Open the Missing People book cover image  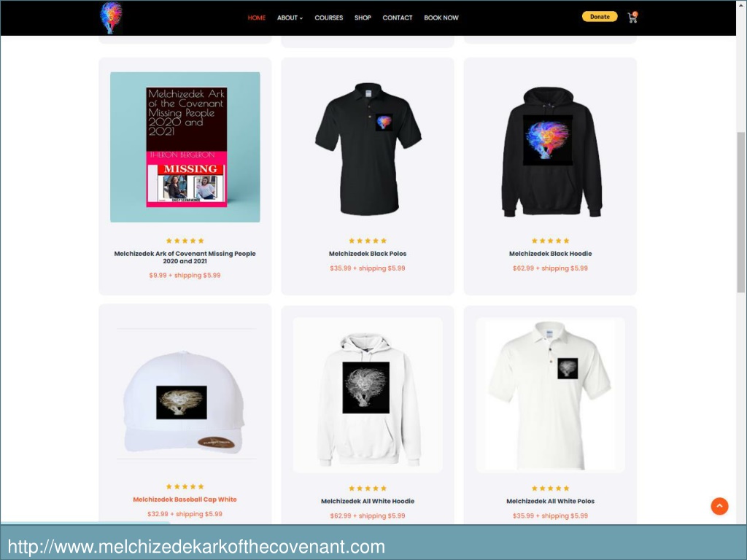185,147
